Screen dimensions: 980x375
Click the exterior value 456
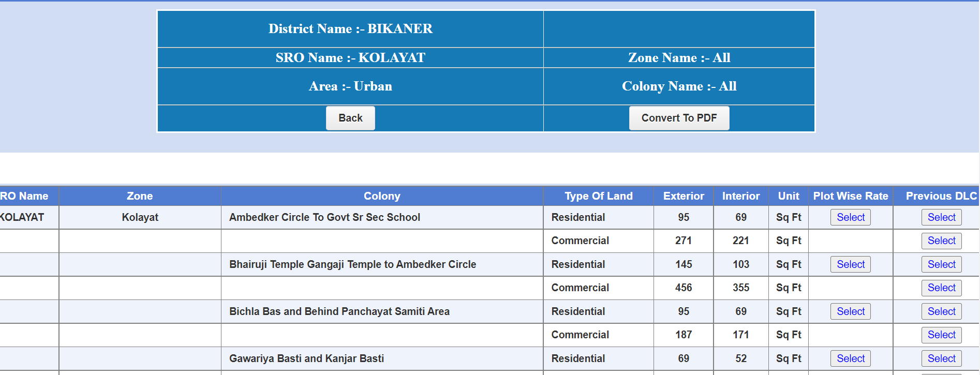pos(684,288)
